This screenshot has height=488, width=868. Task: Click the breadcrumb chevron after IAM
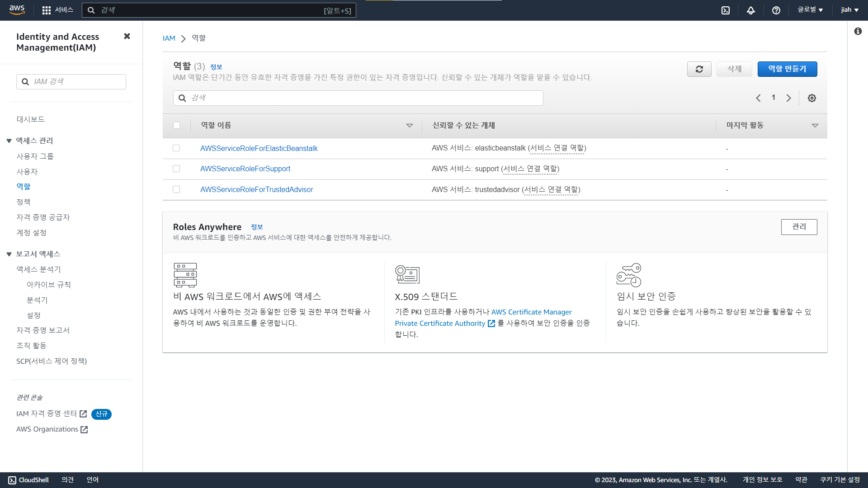pyautogui.click(x=183, y=39)
